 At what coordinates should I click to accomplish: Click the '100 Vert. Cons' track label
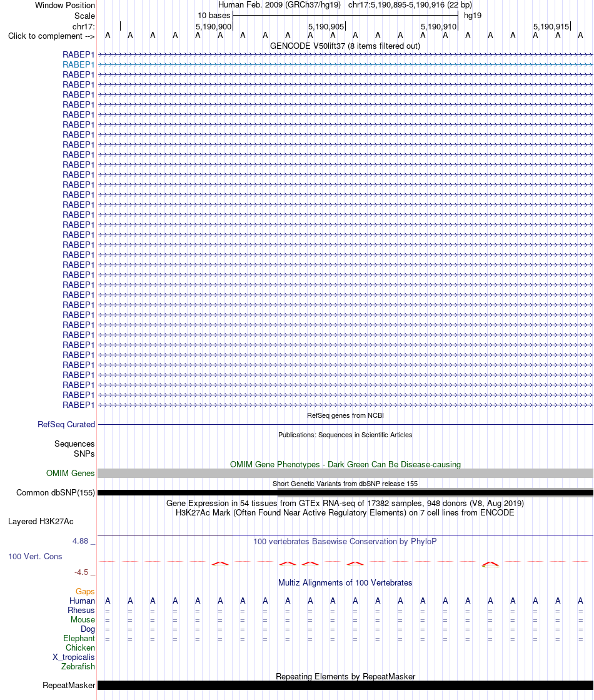[x=35, y=557]
